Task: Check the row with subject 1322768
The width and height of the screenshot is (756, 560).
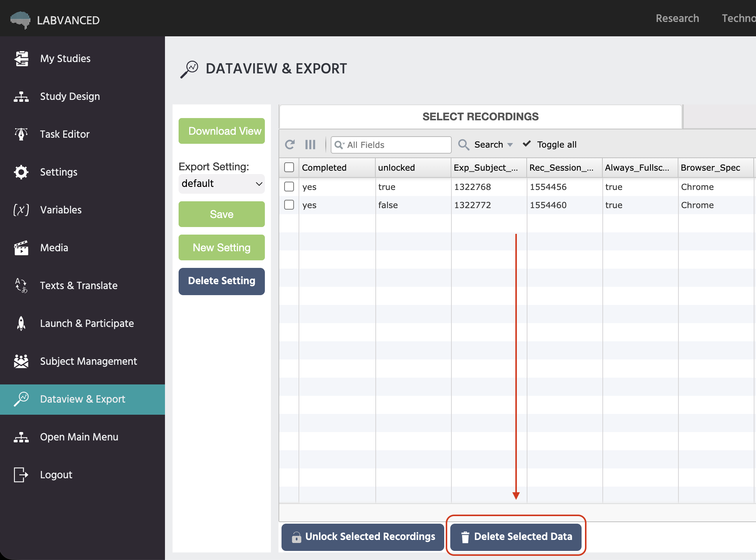Action: (289, 187)
